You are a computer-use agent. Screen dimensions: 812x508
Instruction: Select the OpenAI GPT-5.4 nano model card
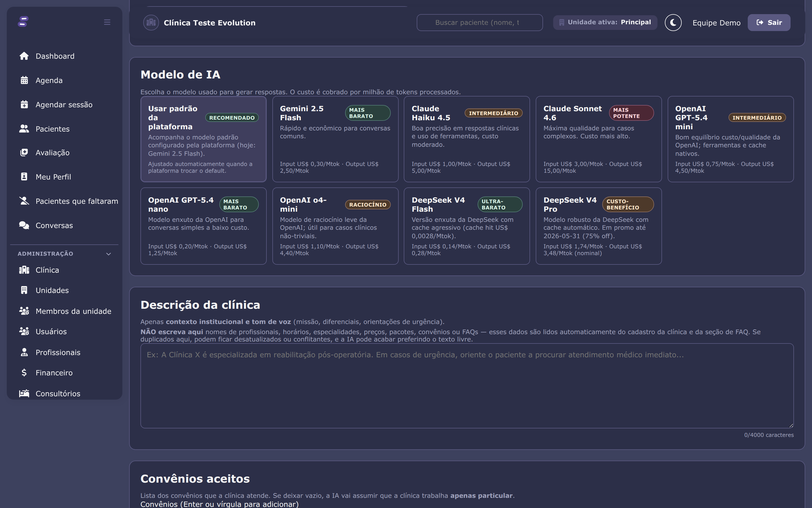(x=203, y=226)
